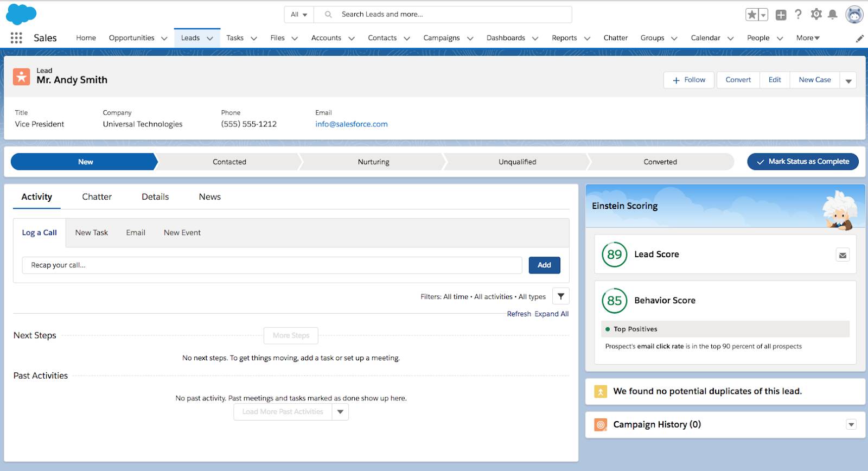Select the Contacted stage in path
The height and width of the screenshot is (471, 868).
(x=229, y=162)
